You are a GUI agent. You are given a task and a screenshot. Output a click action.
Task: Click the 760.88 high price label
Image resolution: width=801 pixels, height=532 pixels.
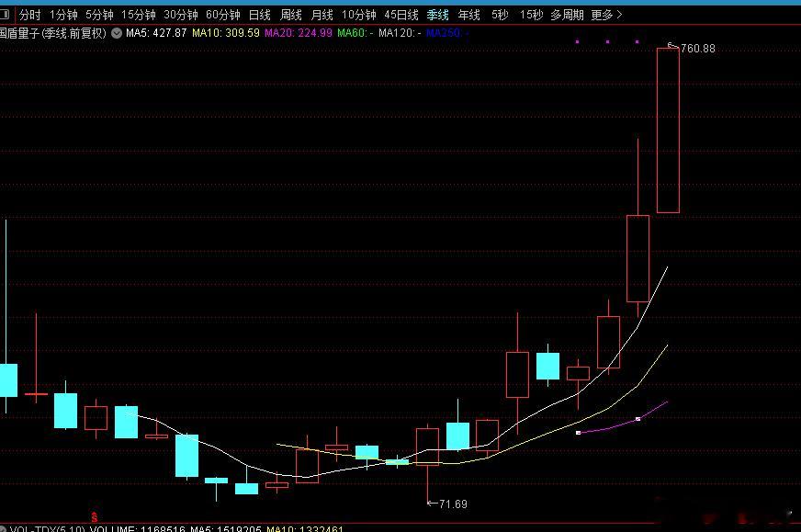(698, 49)
